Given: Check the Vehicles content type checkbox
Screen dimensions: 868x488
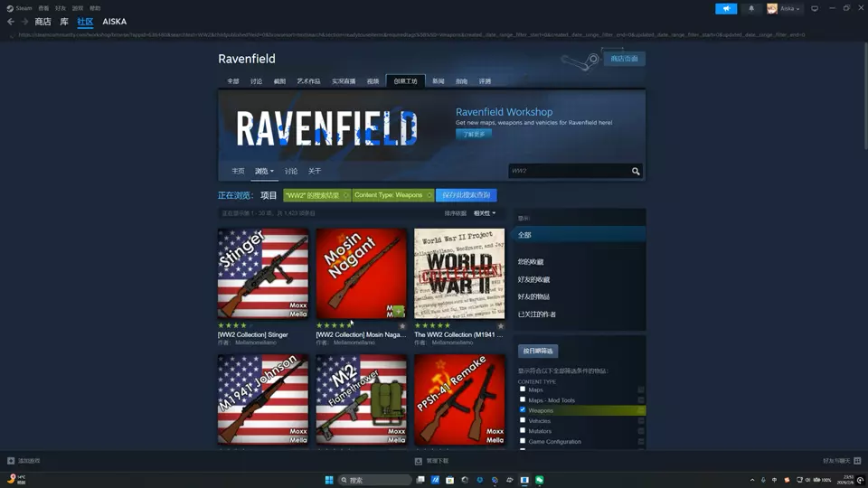Looking at the screenshot, I should pos(522,420).
